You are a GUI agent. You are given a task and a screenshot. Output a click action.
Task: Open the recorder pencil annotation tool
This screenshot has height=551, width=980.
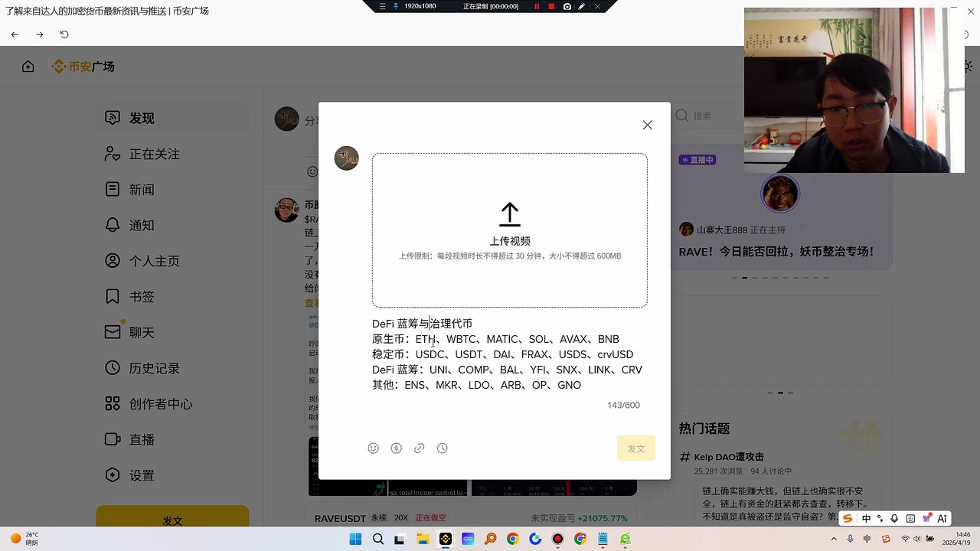[582, 6]
